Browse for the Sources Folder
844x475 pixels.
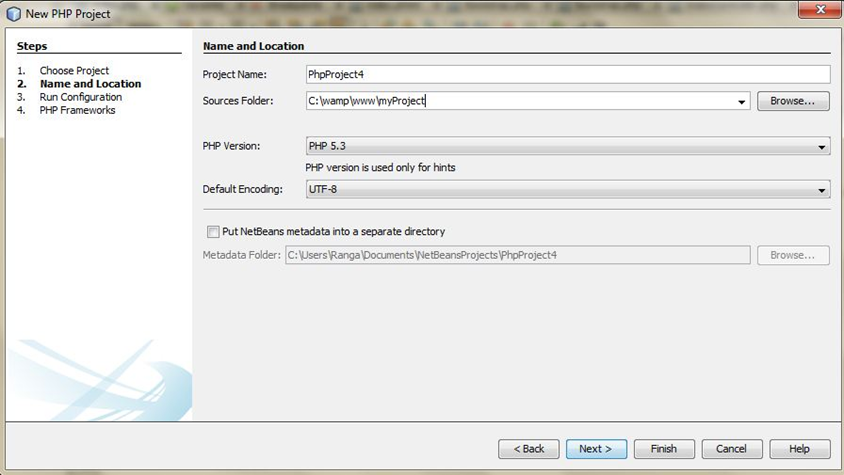(793, 101)
